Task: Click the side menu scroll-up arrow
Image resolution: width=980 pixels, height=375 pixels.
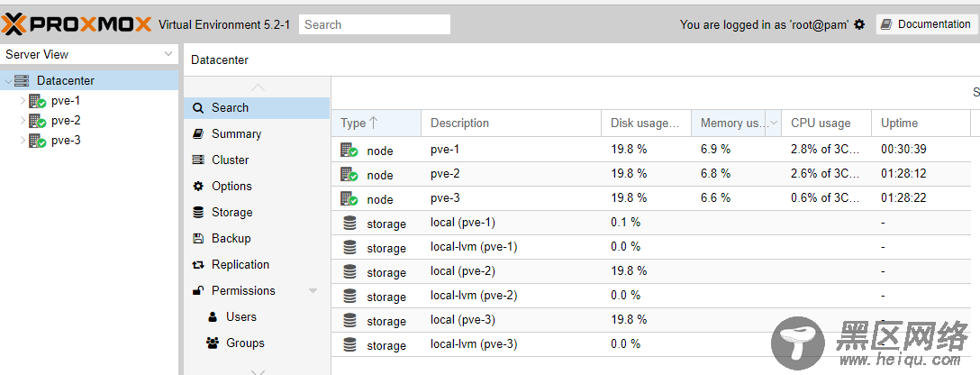Action: pyautogui.click(x=258, y=87)
